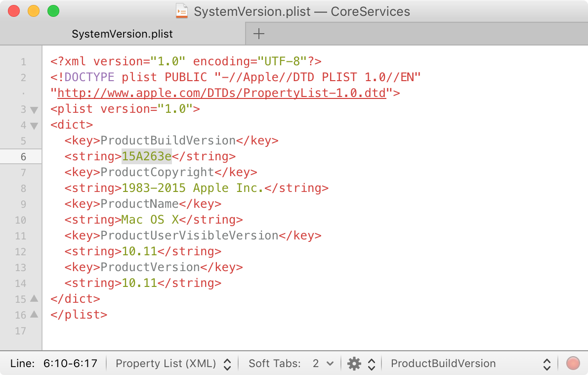Open the apple.com PropertyList DTD link

[x=222, y=93]
